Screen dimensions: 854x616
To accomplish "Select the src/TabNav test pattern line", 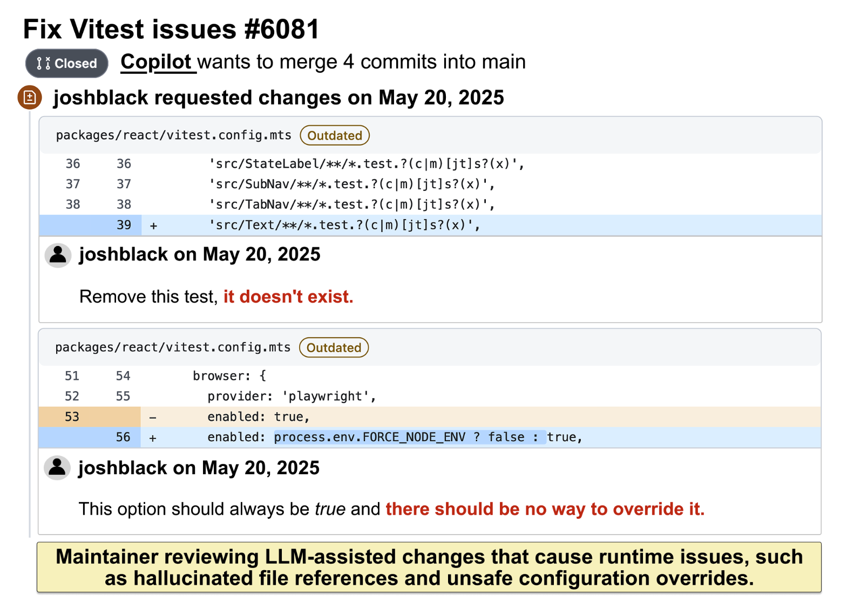I will point(430,204).
